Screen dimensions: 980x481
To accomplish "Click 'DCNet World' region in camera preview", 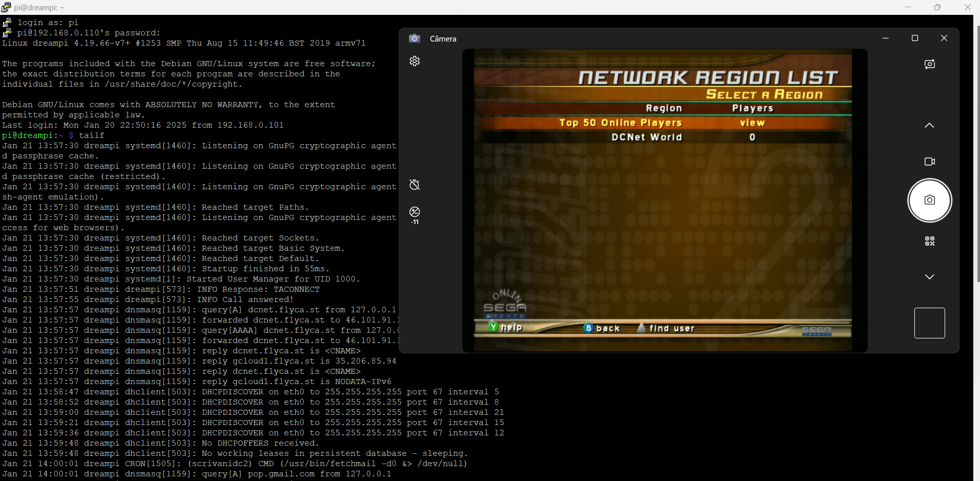I will (x=647, y=137).
